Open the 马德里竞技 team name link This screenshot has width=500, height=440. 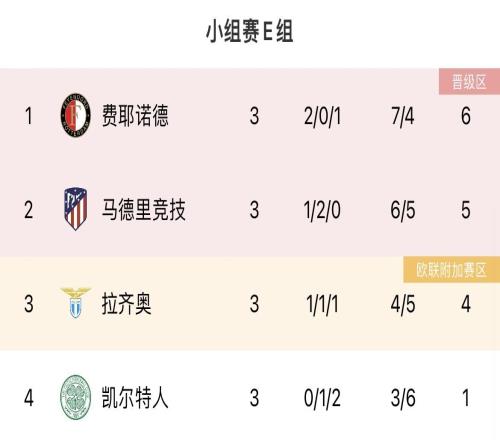[x=143, y=210]
